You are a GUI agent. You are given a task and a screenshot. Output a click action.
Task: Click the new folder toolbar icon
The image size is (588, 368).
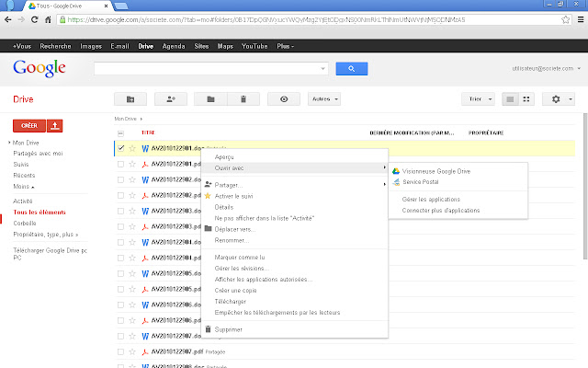pyautogui.click(x=130, y=98)
